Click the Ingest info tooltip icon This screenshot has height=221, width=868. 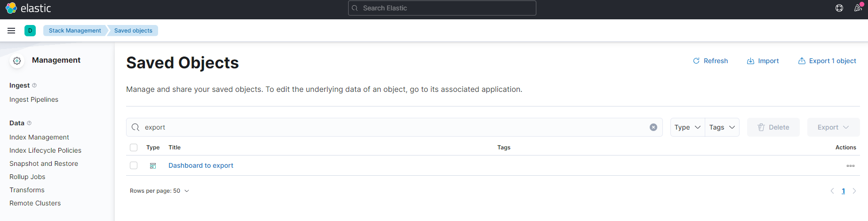coord(34,85)
